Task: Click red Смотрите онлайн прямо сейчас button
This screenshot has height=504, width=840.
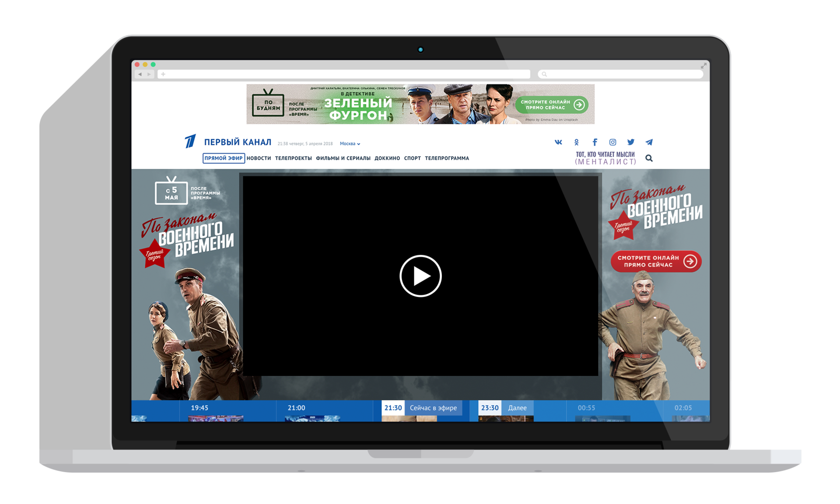Action: pos(656,261)
